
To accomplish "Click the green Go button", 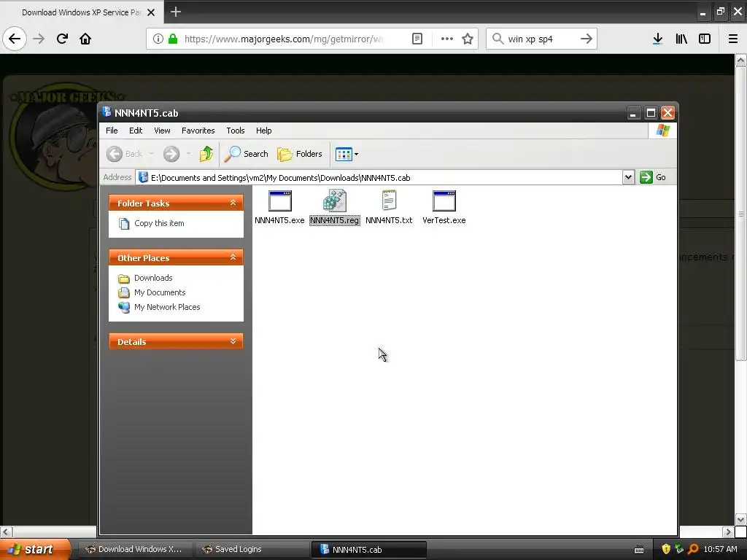I will [x=653, y=178].
